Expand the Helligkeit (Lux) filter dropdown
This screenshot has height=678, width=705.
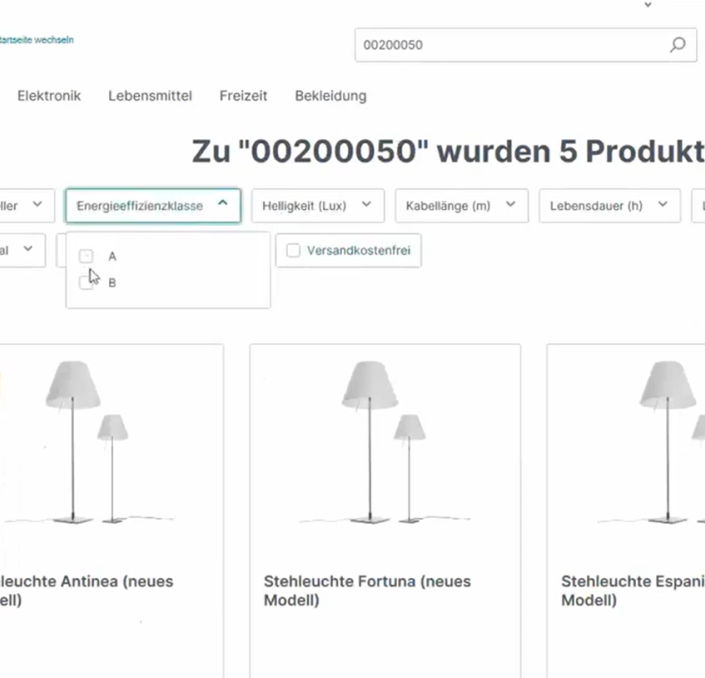coord(316,206)
